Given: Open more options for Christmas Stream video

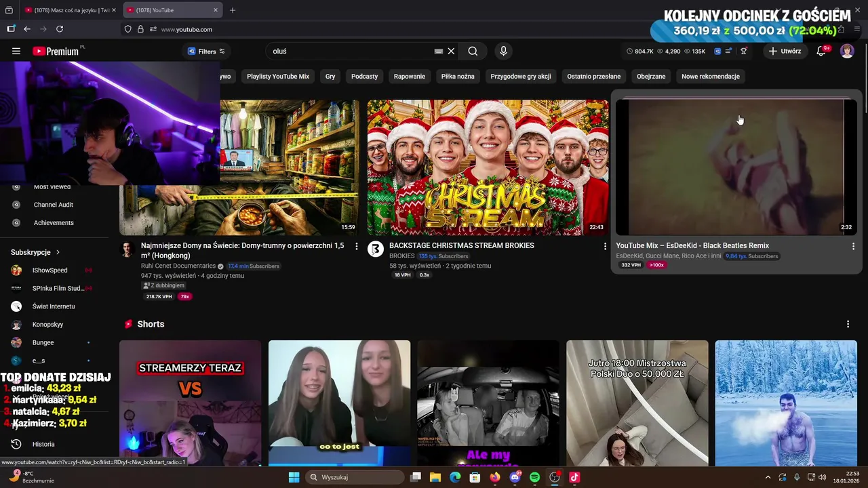Looking at the screenshot, I should click(605, 246).
